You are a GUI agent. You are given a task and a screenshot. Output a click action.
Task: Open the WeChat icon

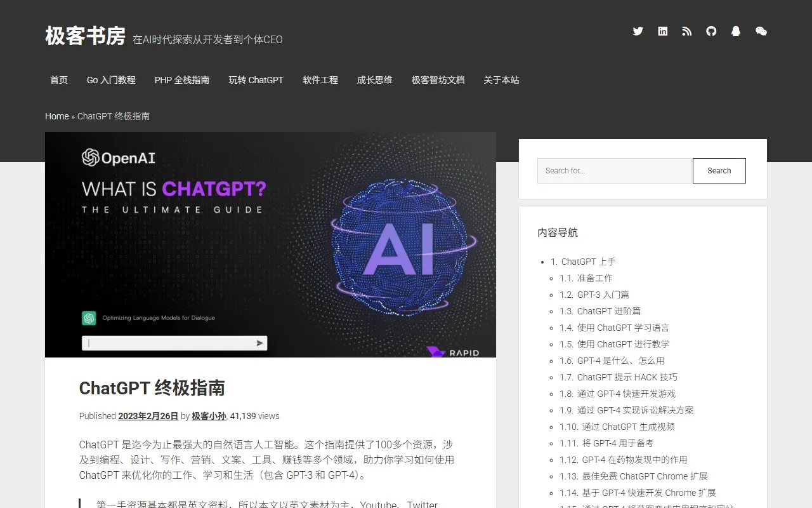pyautogui.click(x=761, y=30)
